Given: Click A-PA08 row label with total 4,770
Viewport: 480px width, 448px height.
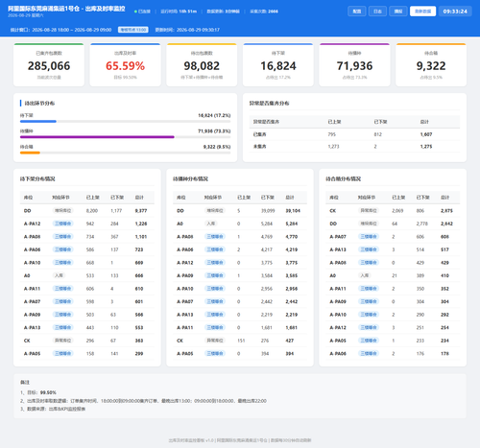Looking at the screenshot, I should 185,237.
